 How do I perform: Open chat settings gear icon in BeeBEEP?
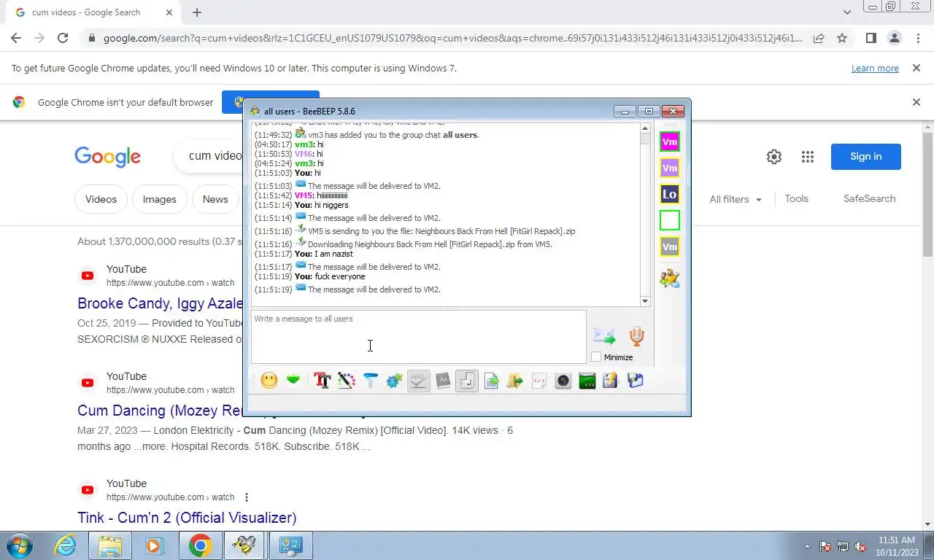coord(394,381)
